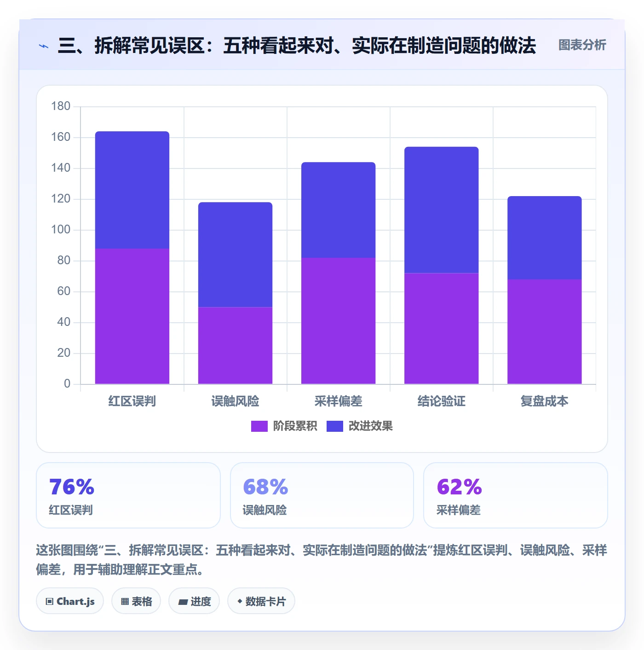Open the 68% 误触风险 stat card
The height and width of the screenshot is (650, 644).
tap(322, 495)
